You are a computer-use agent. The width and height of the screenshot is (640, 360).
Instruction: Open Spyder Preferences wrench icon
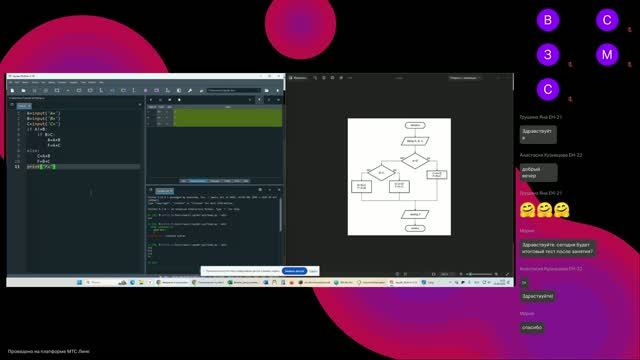(x=190, y=90)
